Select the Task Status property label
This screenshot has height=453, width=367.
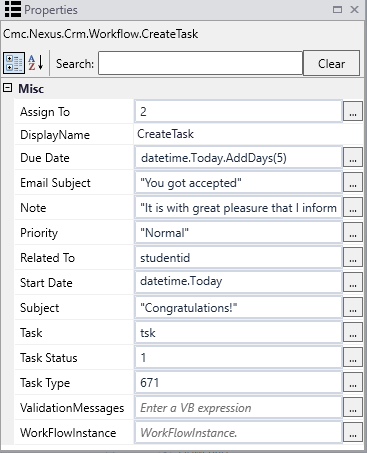[x=48, y=358]
